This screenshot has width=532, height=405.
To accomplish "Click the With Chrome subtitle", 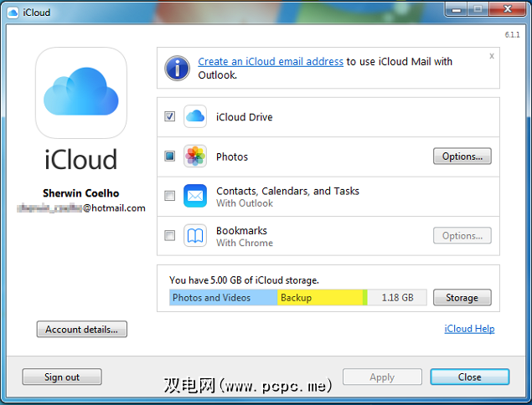I will [245, 243].
